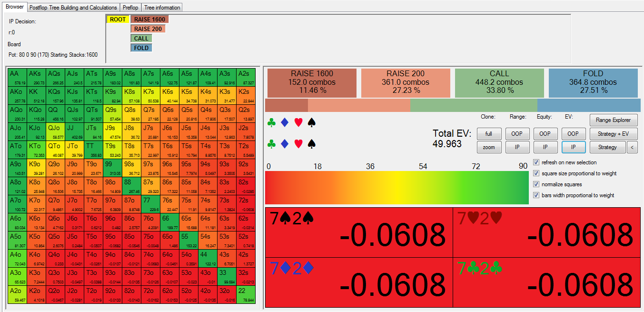Switch to Tree information tab
Screen dimensions: 644x312
pos(162,8)
